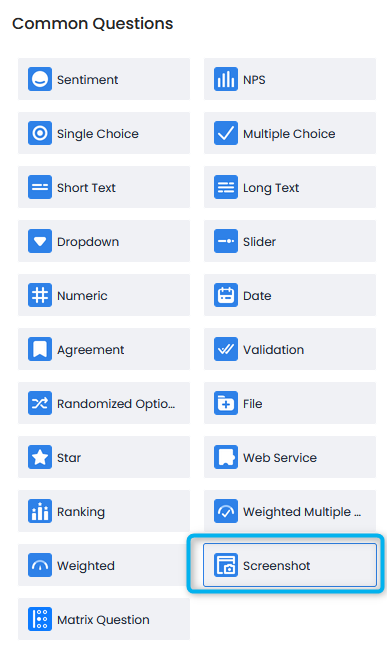This screenshot has height=651, width=387.
Task: Select the NPS bar chart icon
Action: pyautogui.click(x=226, y=79)
